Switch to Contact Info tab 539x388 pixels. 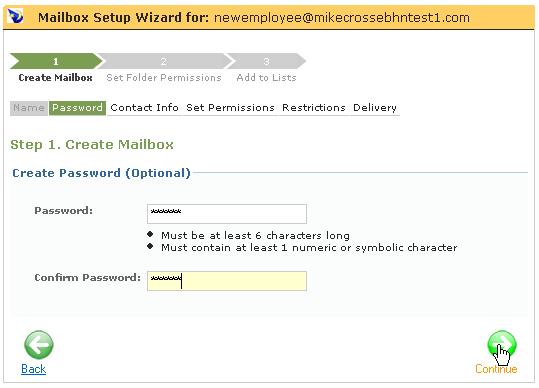click(144, 108)
